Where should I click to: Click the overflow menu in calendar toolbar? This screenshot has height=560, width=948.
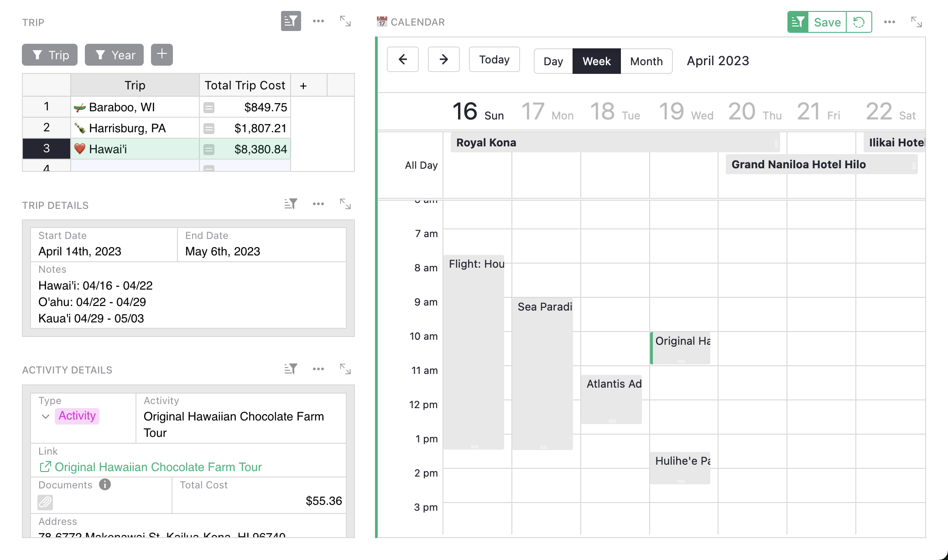pos(890,22)
